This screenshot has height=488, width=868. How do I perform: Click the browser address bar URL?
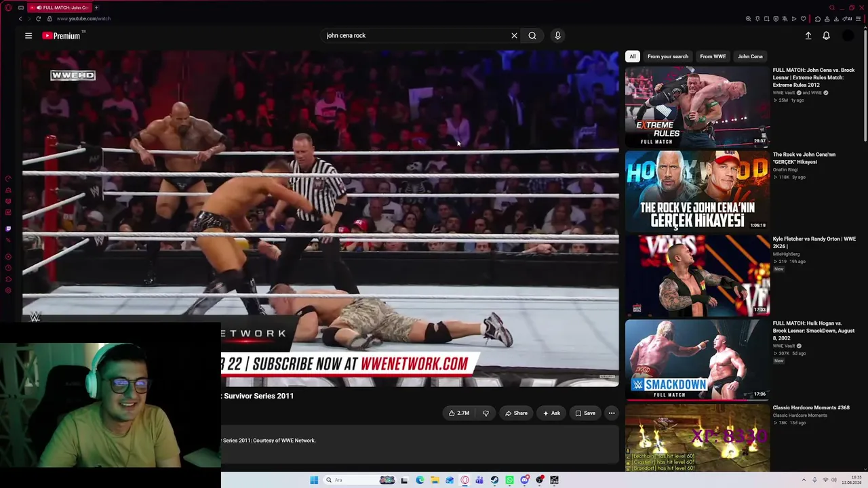[83, 19]
